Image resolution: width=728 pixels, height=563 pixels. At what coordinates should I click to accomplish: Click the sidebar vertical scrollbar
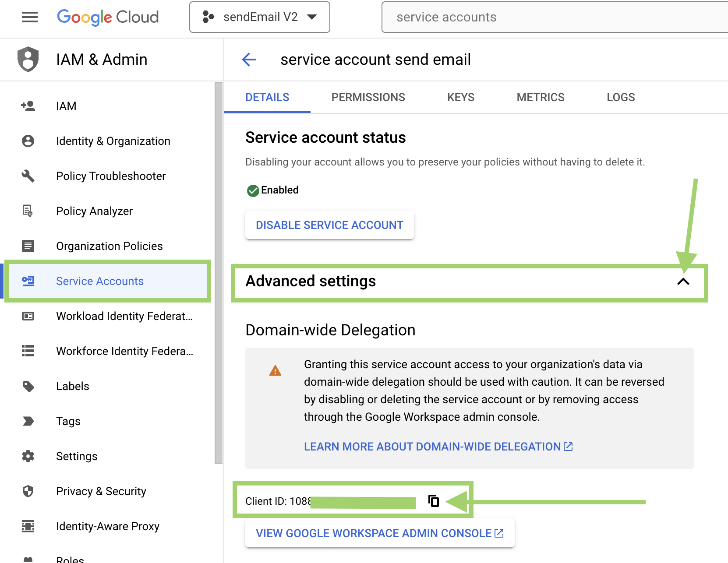(x=219, y=273)
